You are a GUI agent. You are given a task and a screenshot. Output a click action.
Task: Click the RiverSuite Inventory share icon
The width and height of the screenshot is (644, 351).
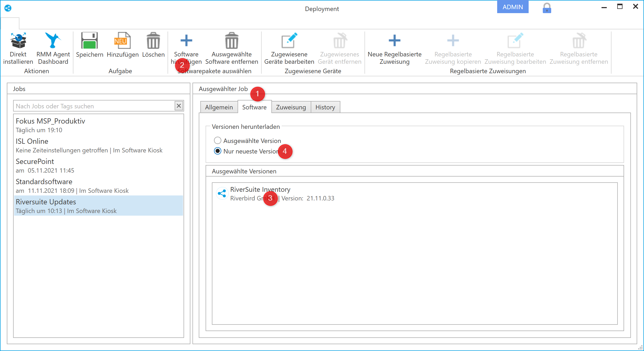point(222,194)
